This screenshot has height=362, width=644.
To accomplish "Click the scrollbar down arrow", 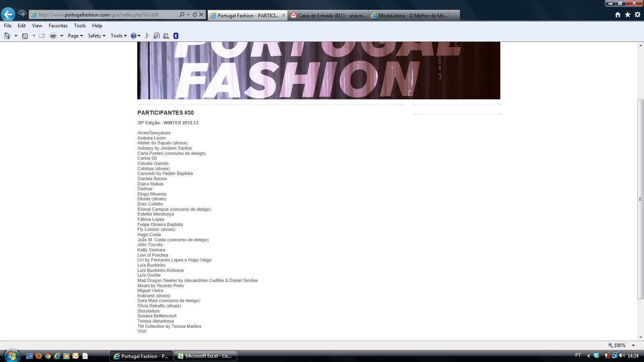I will [640, 337].
